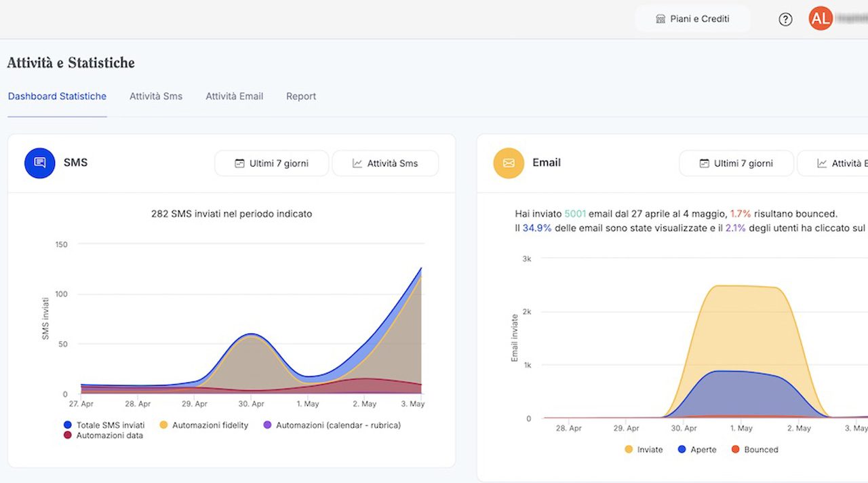Click the help question mark icon
This screenshot has width=868, height=483.
[785, 19]
